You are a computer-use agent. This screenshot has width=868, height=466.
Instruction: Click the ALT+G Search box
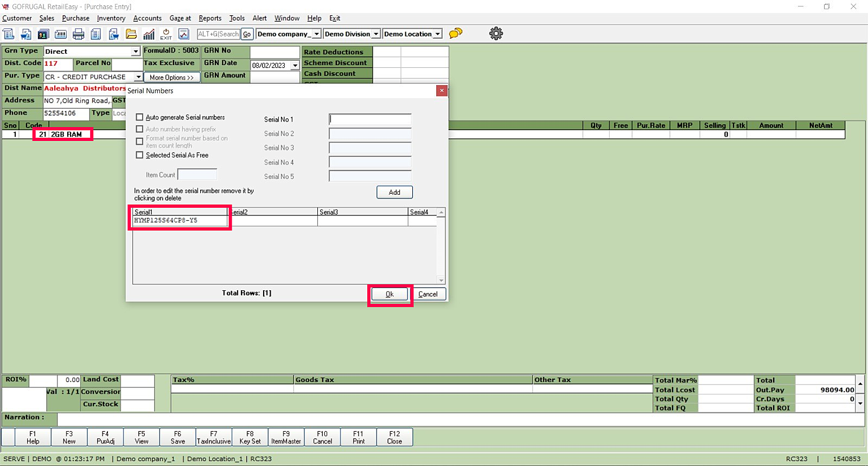coord(219,34)
